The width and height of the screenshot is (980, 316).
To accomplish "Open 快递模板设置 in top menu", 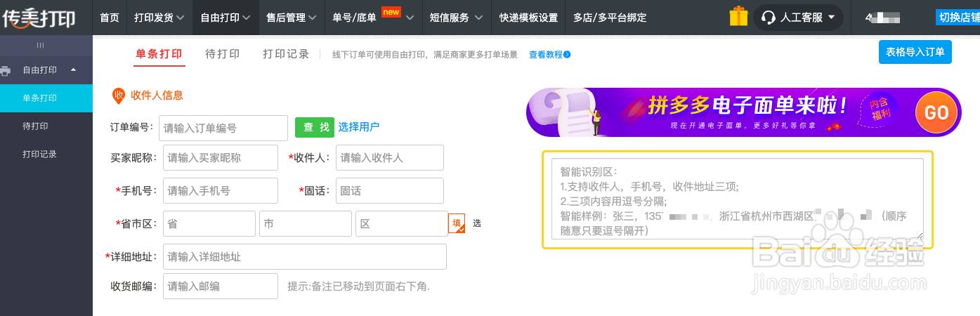I will pyautogui.click(x=528, y=18).
